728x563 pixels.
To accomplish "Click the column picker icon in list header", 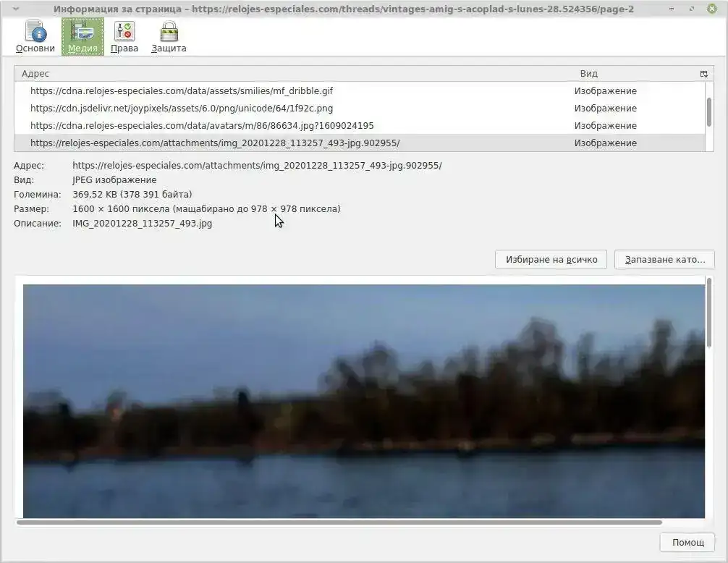I will coord(704,74).
